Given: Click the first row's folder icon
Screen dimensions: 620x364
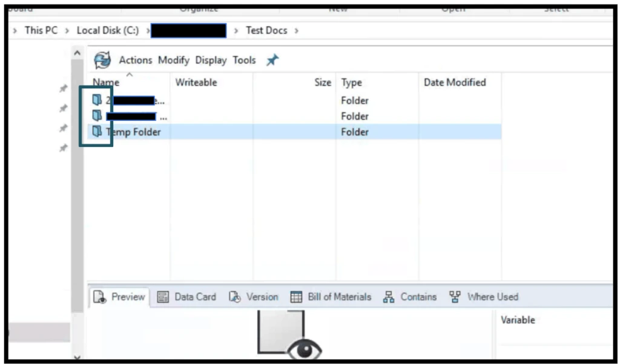Looking at the screenshot, I should point(97,100).
